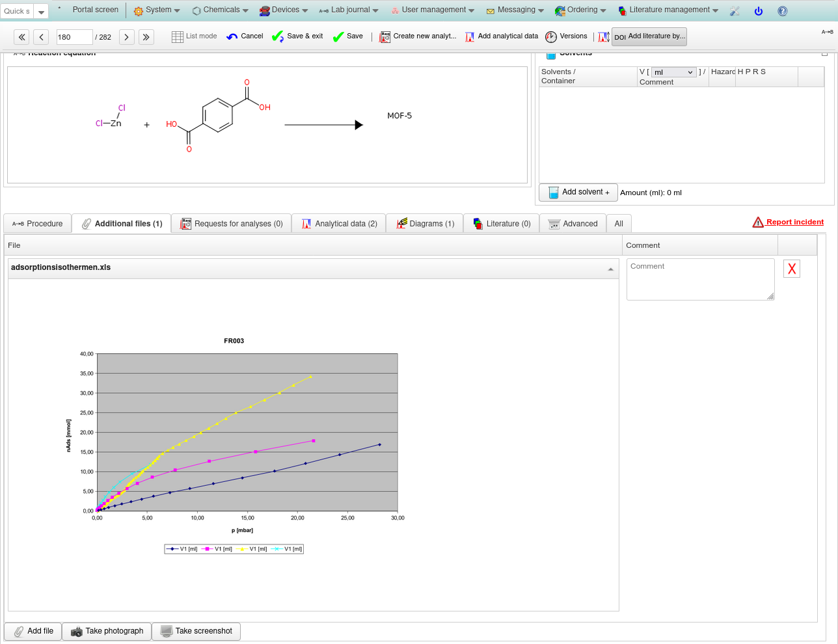Delete adsorptionsisothermen.xls with red X
Screen dimensions: 838x644
791,269
